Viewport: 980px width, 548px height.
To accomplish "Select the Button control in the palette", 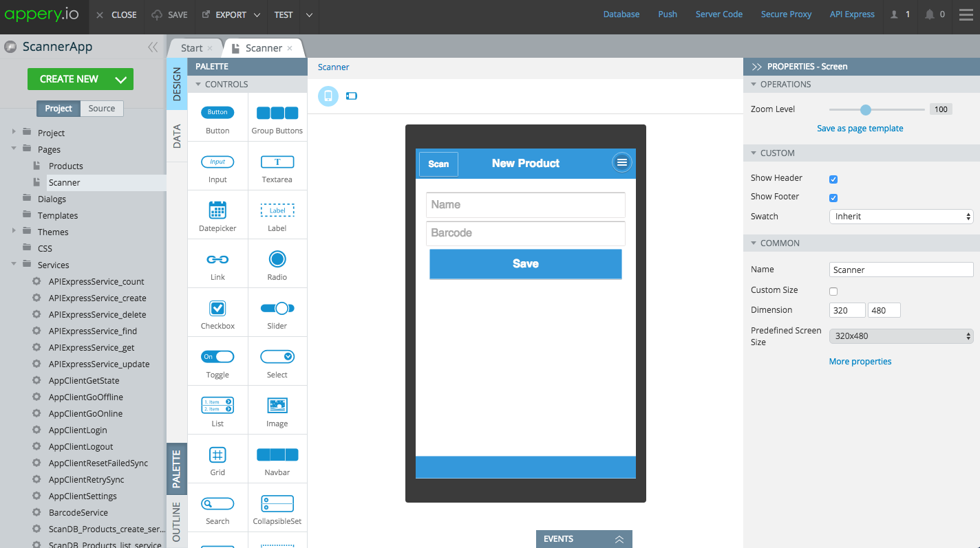I will point(217,118).
